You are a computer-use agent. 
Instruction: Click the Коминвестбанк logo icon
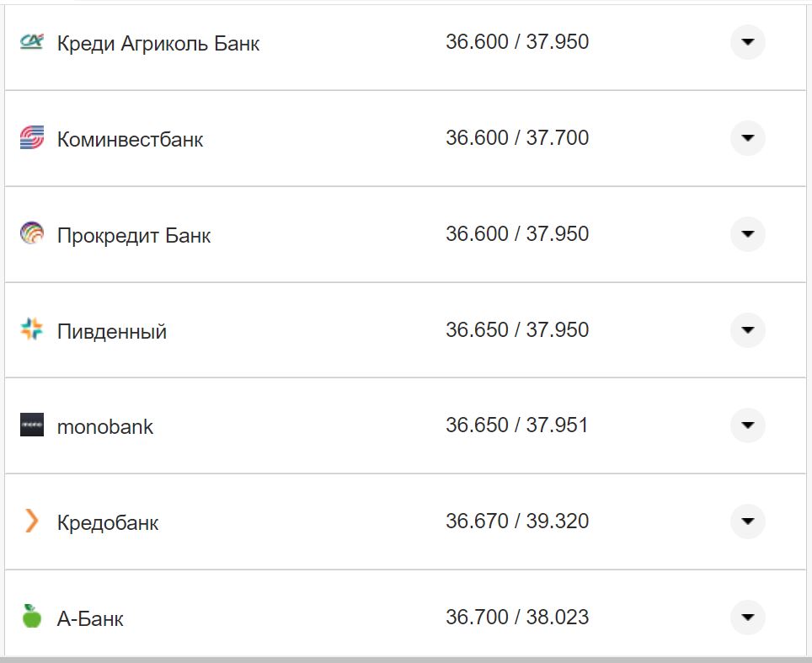[x=31, y=138]
